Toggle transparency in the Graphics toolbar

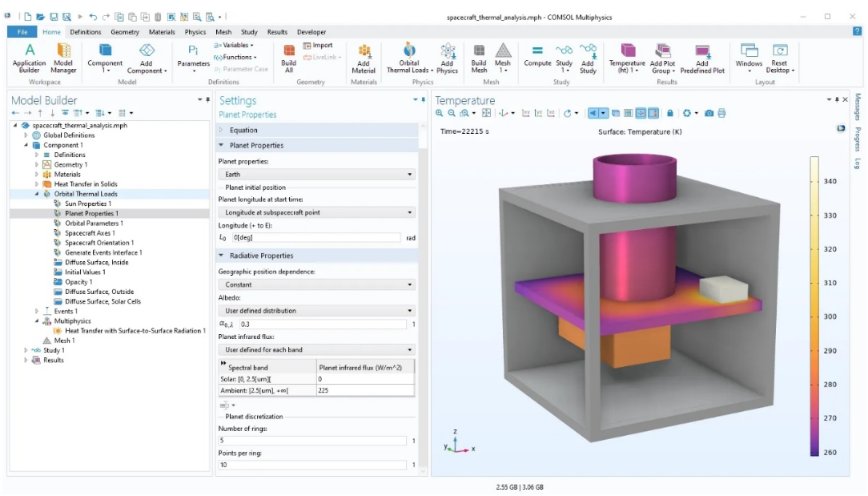pyautogui.click(x=616, y=113)
